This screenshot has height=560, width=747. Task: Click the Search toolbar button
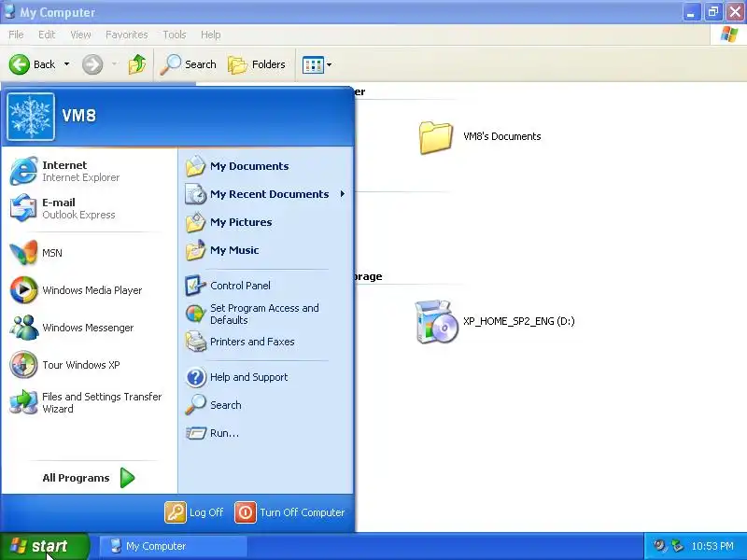pyautogui.click(x=189, y=64)
